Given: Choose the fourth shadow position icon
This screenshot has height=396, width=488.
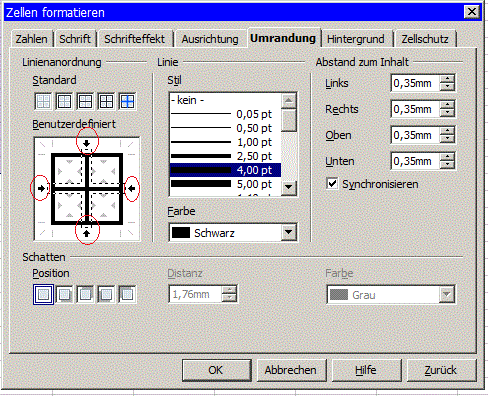Looking at the screenshot, I should (x=106, y=294).
